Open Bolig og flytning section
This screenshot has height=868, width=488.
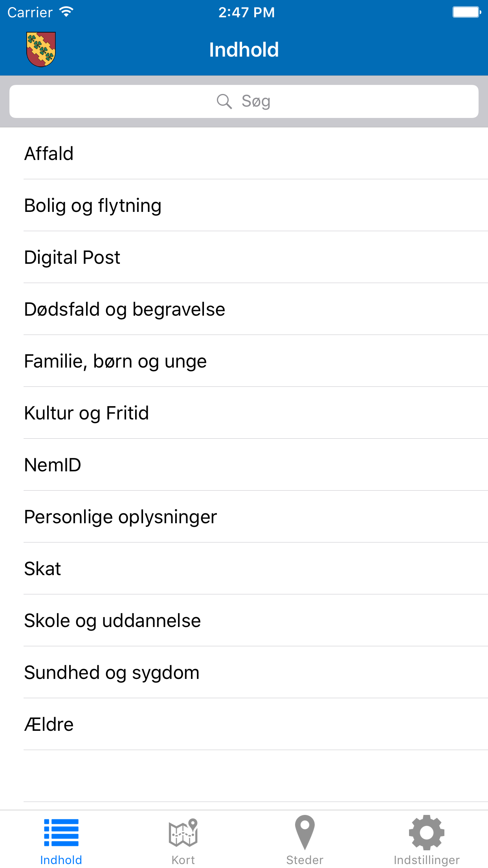pyautogui.click(x=93, y=206)
